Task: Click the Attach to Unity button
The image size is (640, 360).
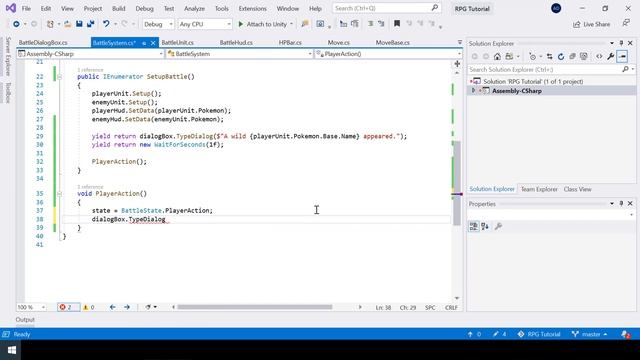Action: pyautogui.click(x=262, y=24)
